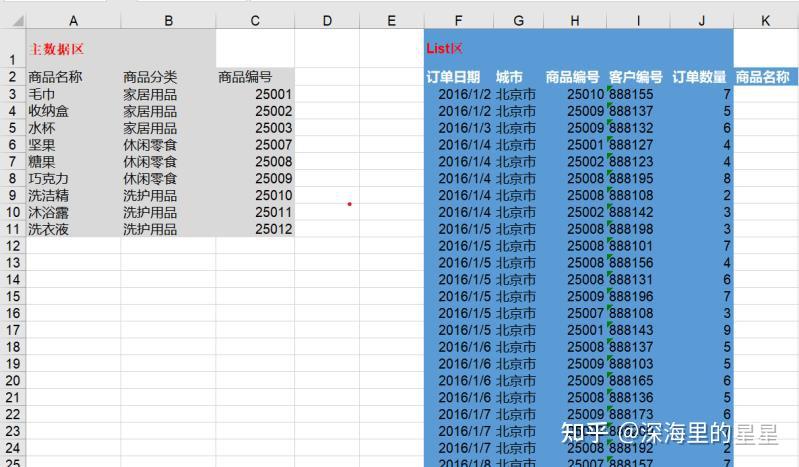Select the 商品名称 header in column K
799x467 pixels.
(765, 77)
